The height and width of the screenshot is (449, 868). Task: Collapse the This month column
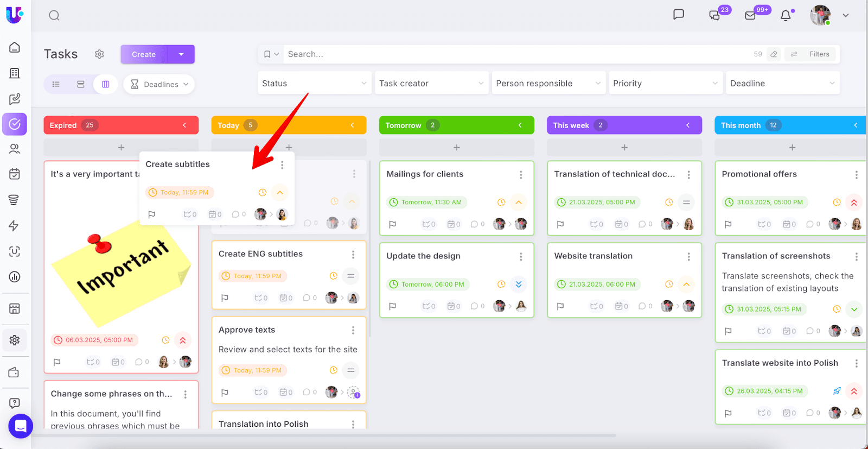(x=856, y=125)
